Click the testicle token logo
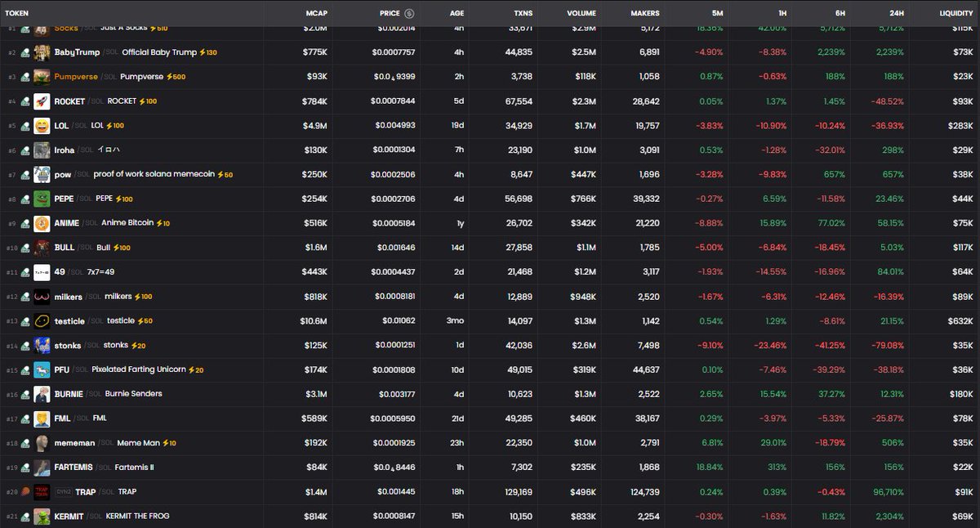The height and width of the screenshot is (528, 980). click(42, 321)
